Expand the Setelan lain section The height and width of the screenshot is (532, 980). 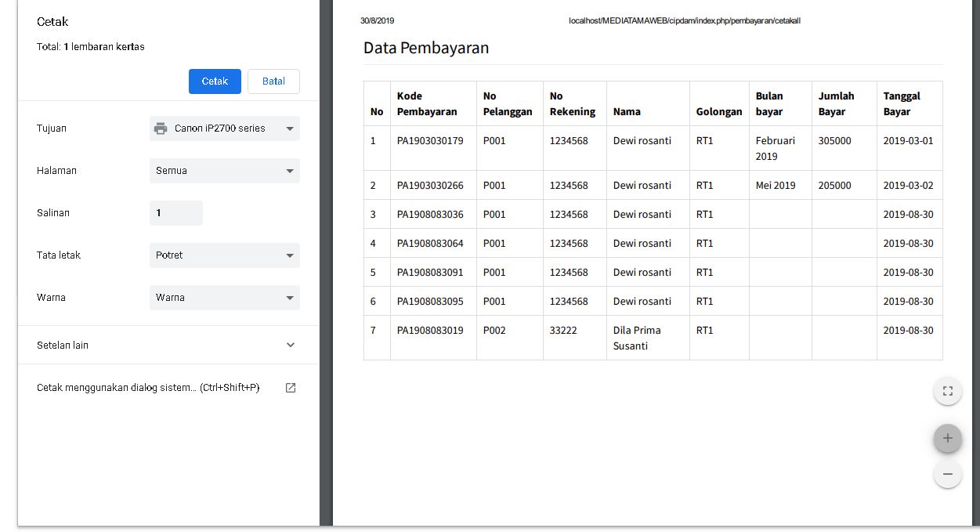[168, 345]
